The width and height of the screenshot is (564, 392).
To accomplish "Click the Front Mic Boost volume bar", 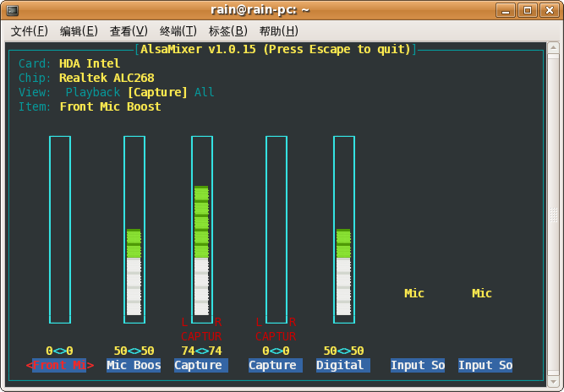I will click(x=60, y=230).
